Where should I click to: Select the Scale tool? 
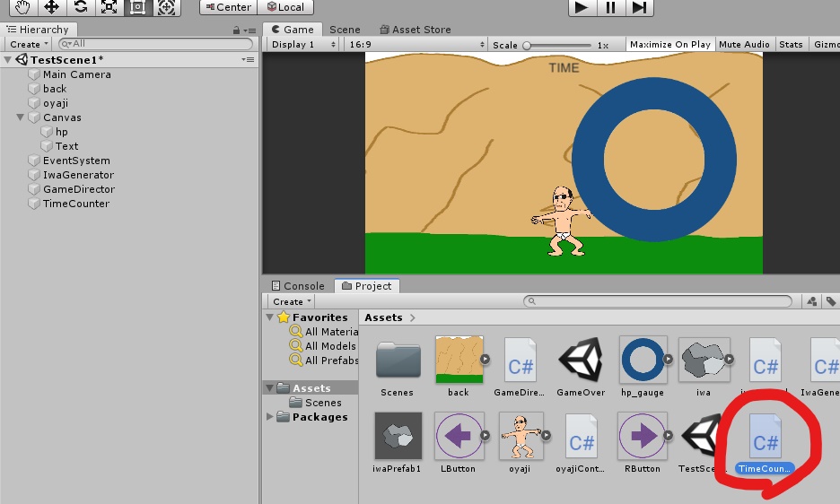[x=109, y=7]
